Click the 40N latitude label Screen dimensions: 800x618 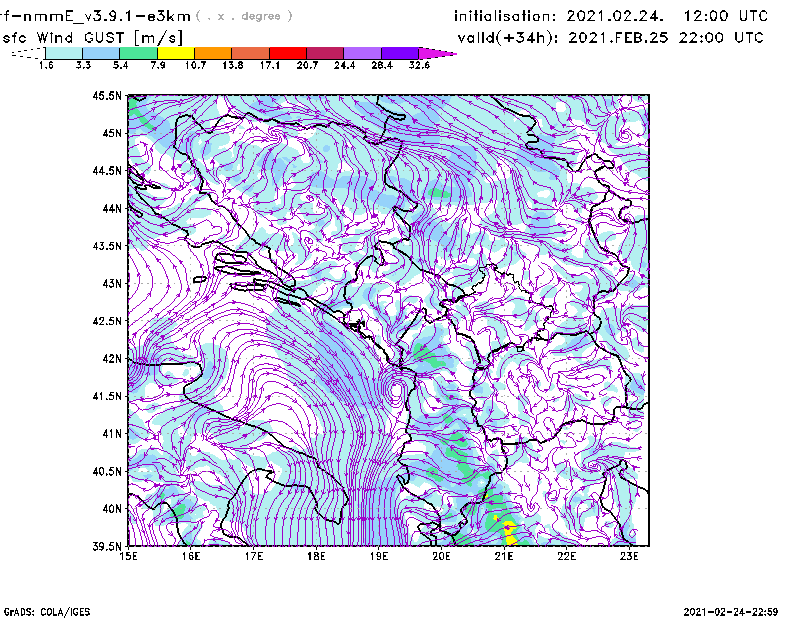(112, 509)
